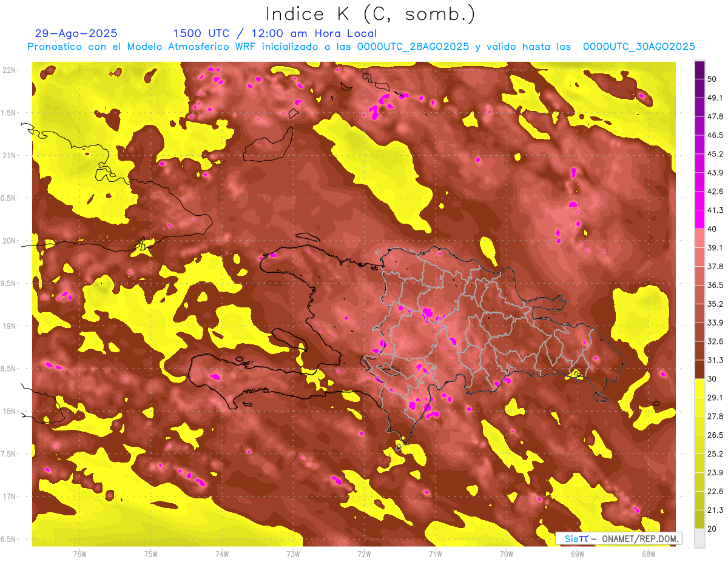The height and width of the screenshot is (562, 728).
Task: Click the 73W longitude label
Action: (x=293, y=554)
